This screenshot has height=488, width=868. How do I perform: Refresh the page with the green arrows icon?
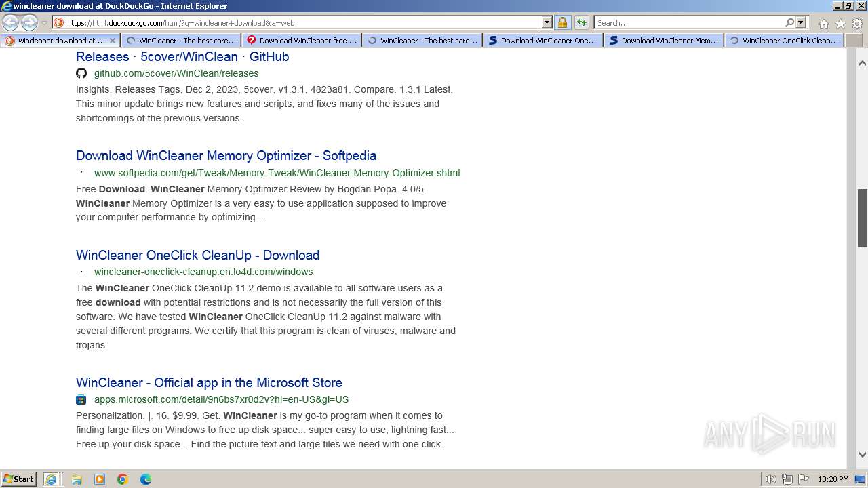pos(581,22)
